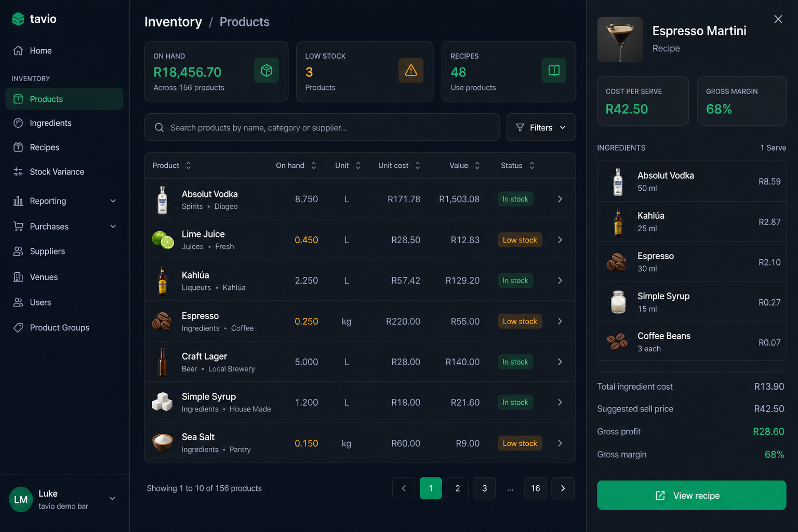The width and height of the screenshot is (798, 532).
Task: Go to page 3
Action: click(x=485, y=488)
